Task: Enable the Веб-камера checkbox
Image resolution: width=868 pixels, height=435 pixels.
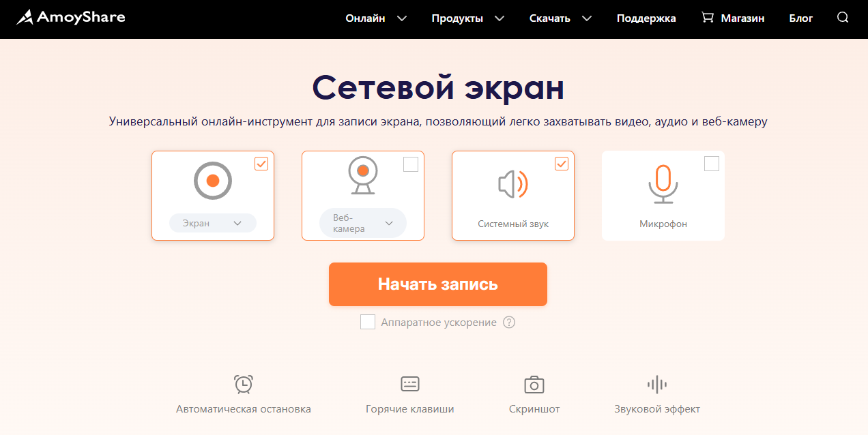Action: click(411, 164)
